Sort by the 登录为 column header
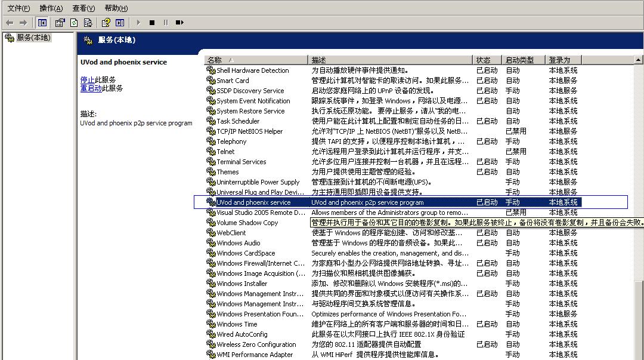The image size is (644, 360). [x=563, y=60]
